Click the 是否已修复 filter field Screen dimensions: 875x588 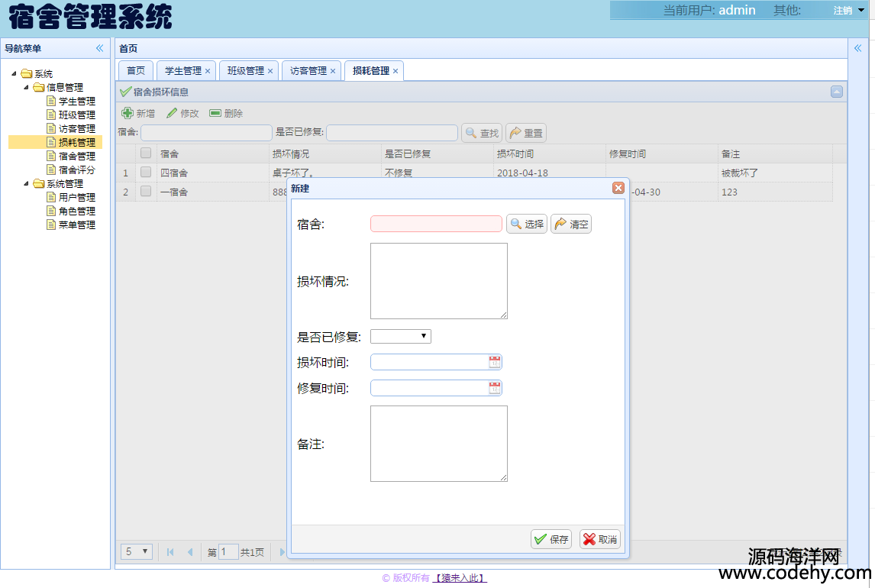pyautogui.click(x=392, y=132)
